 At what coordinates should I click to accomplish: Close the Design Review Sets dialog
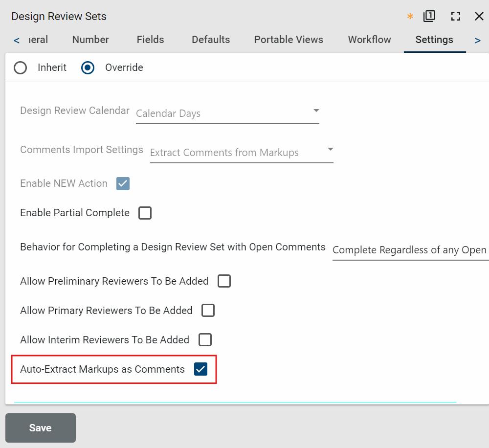pyautogui.click(x=479, y=16)
